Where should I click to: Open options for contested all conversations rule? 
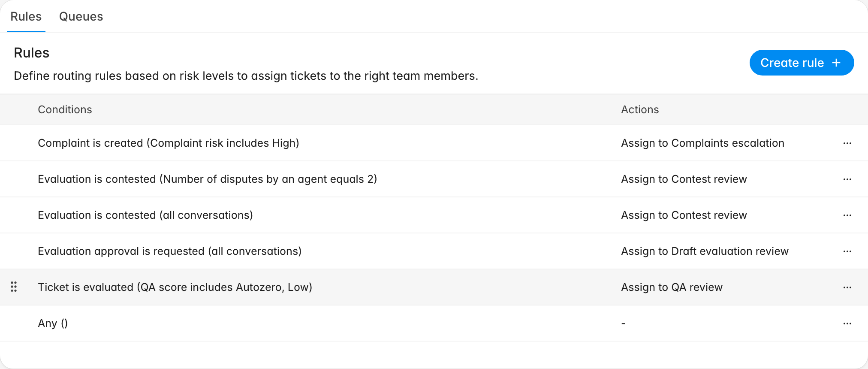tap(847, 215)
